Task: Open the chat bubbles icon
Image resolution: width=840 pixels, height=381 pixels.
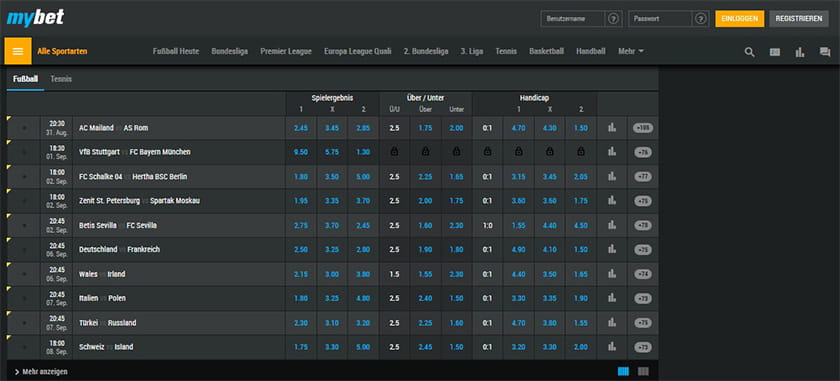Action: [825, 52]
